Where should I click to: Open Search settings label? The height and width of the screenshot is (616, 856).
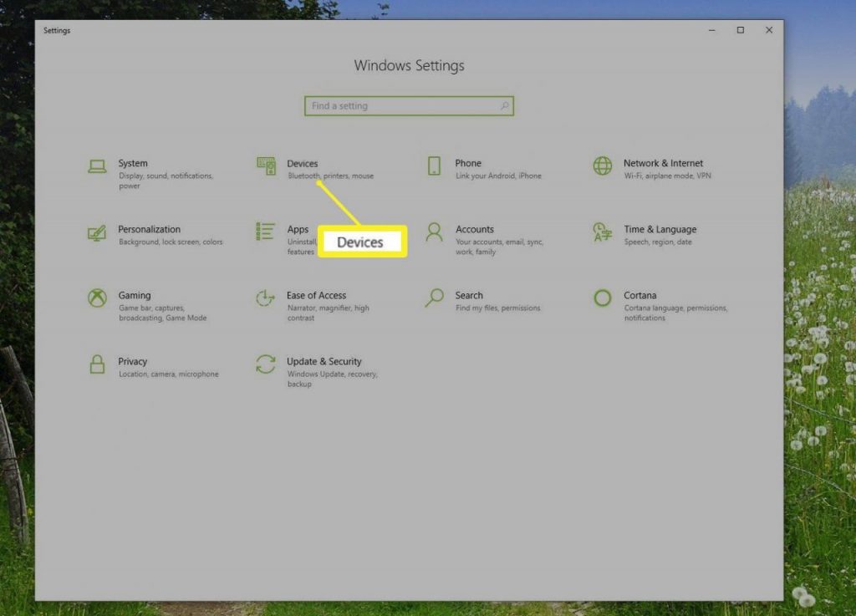pyautogui.click(x=469, y=295)
